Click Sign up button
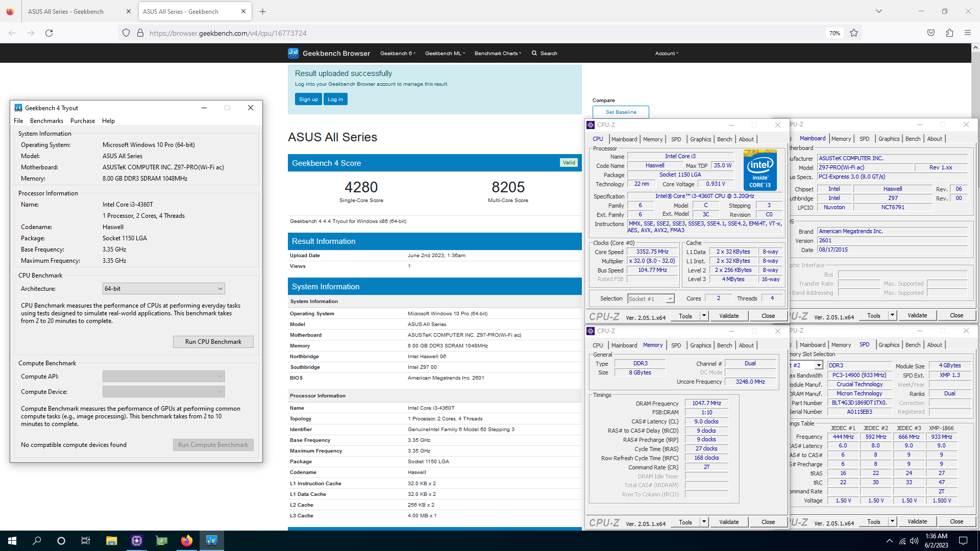The width and height of the screenshot is (980, 551). point(308,99)
